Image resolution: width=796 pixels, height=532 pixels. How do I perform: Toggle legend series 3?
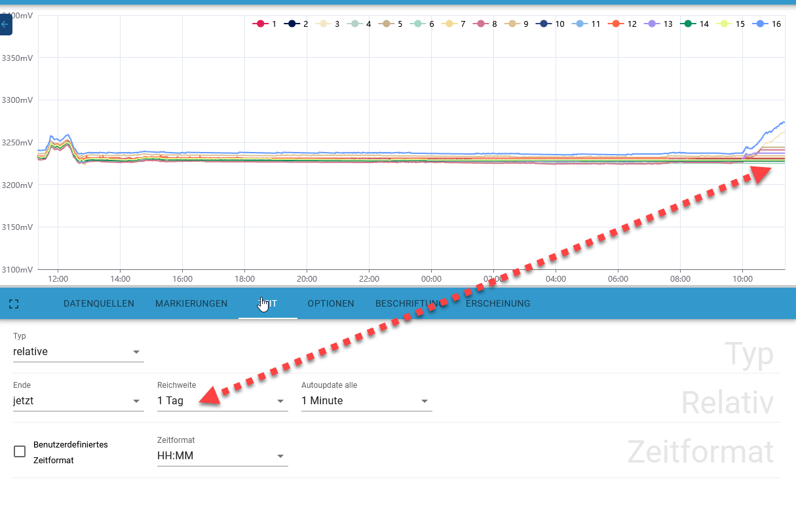(x=328, y=24)
